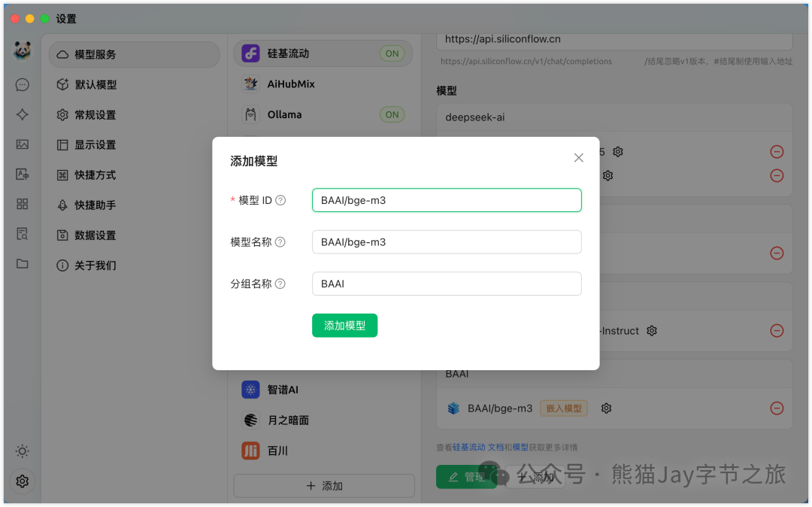The width and height of the screenshot is (812, 507).
Task: Remove the -Instruct model row
Action: click(x=777, y=331)
